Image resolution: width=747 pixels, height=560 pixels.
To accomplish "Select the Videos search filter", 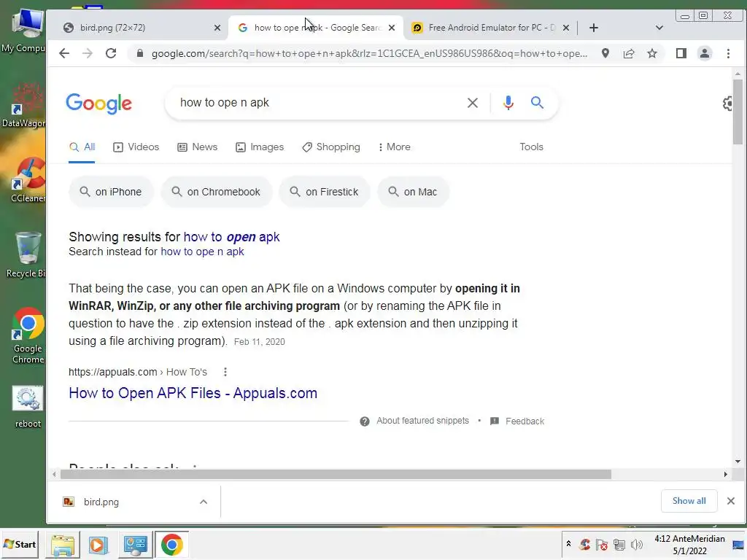I will [136, 147].
